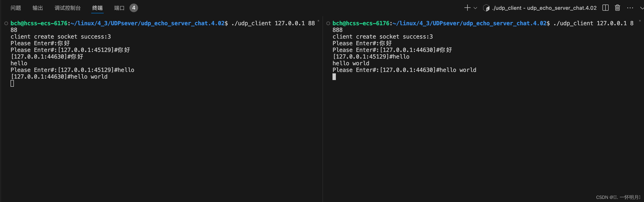The height and width of the screenshot is (202, 644).
Task: Click the bash shell icon in panel header
Action: pyautogui.click(x=486, y=8)
